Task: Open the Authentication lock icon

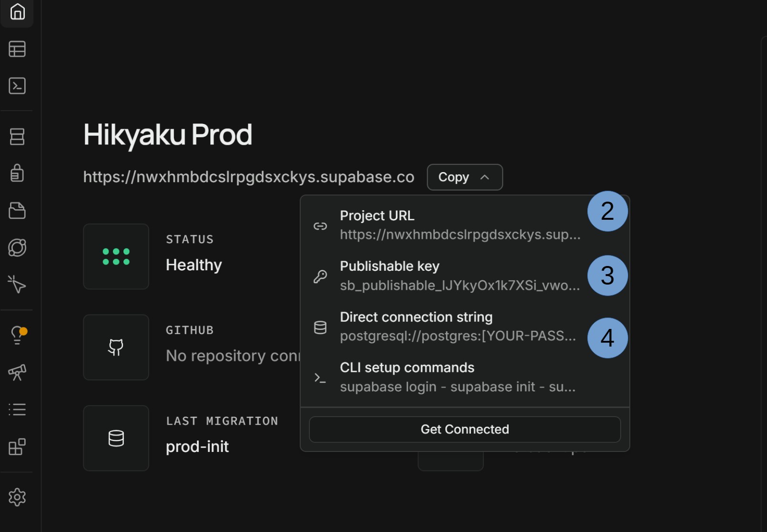Action: [17, 173]
